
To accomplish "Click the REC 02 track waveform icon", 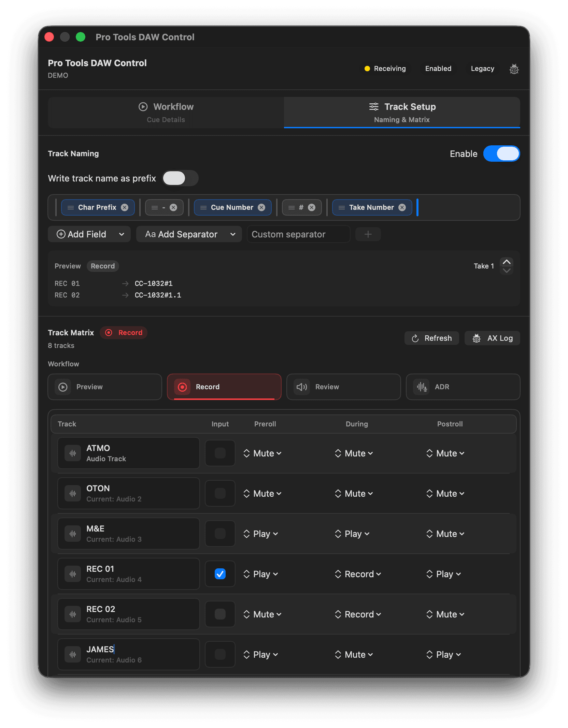I will pos(73,614).
